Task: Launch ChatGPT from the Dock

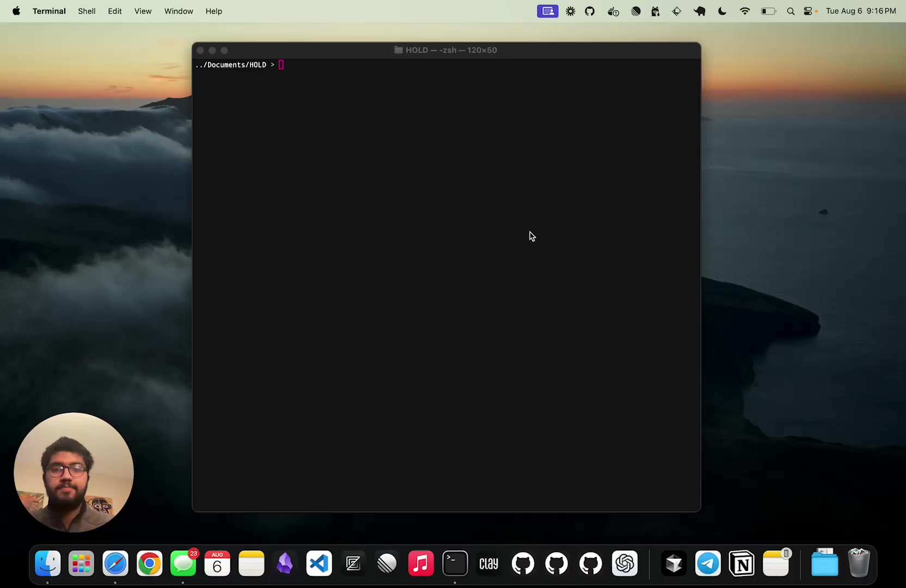Action: coord(625,563)
